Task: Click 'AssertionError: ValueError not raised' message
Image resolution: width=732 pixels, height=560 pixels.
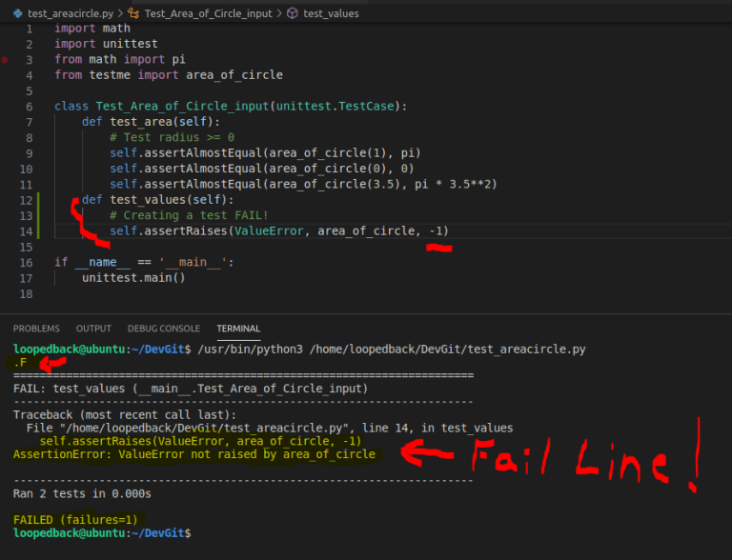Action: (x=194, y=454)
